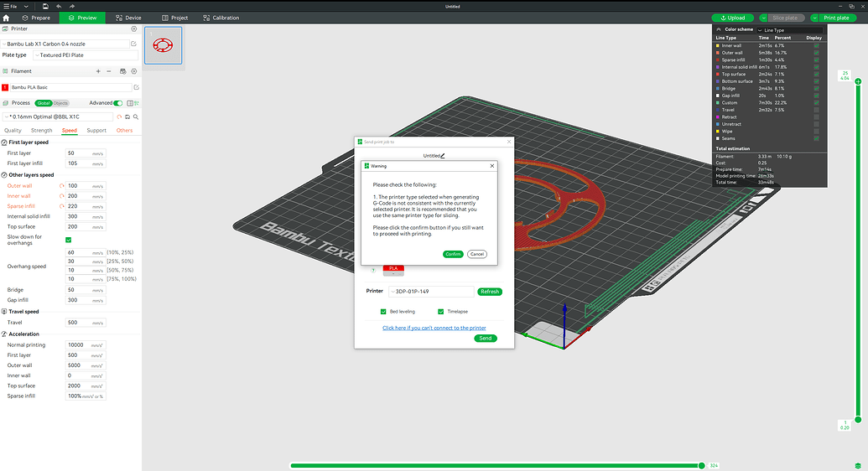
Task: Open the Plate type dropdown
Action: [x=86, y=55]
